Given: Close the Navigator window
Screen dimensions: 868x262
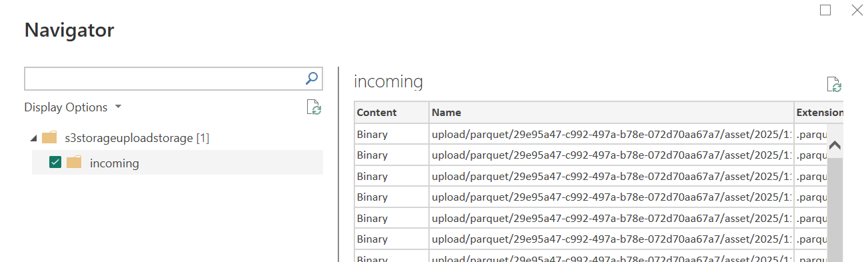Looking at the screenshot, I should coord(857,10).
